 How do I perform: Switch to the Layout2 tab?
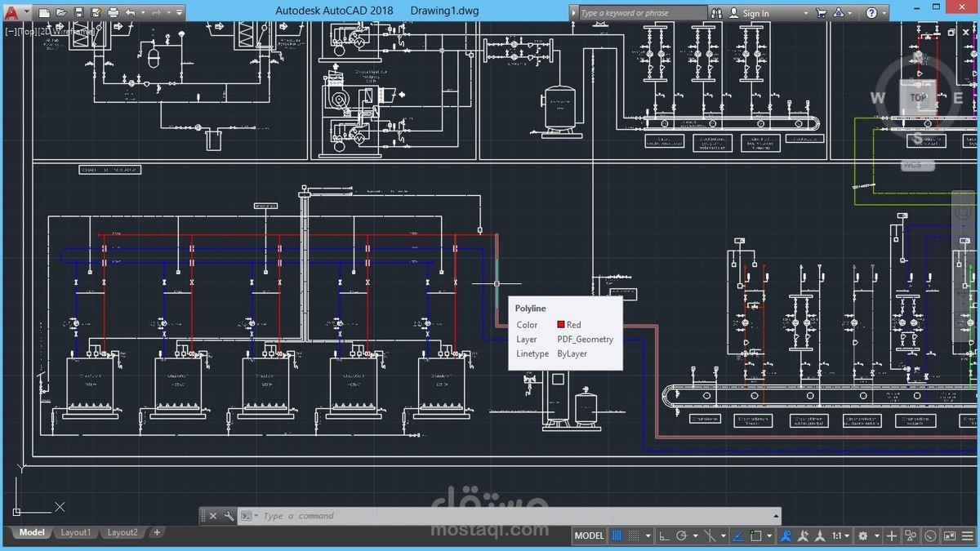click(122, 532)
